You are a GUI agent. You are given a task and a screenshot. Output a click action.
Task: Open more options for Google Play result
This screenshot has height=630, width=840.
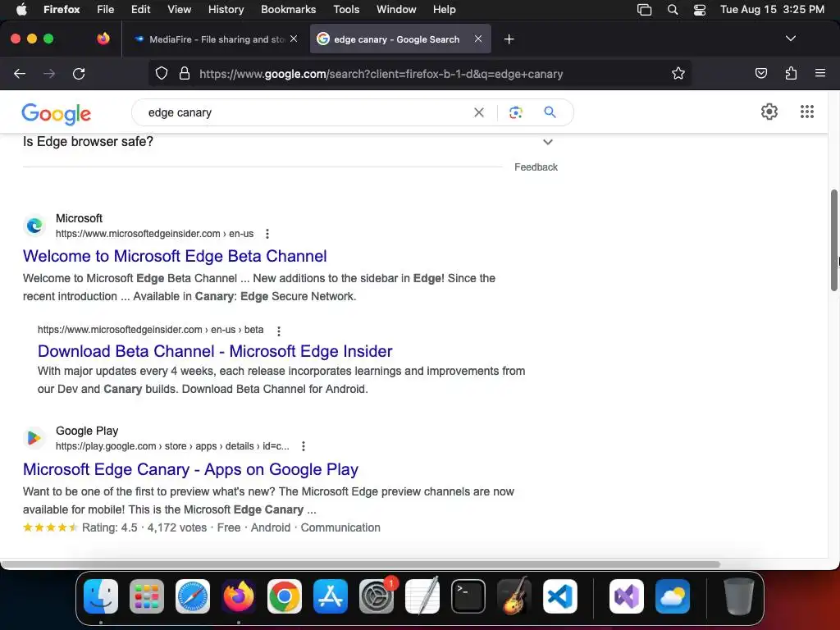(304, 446)
